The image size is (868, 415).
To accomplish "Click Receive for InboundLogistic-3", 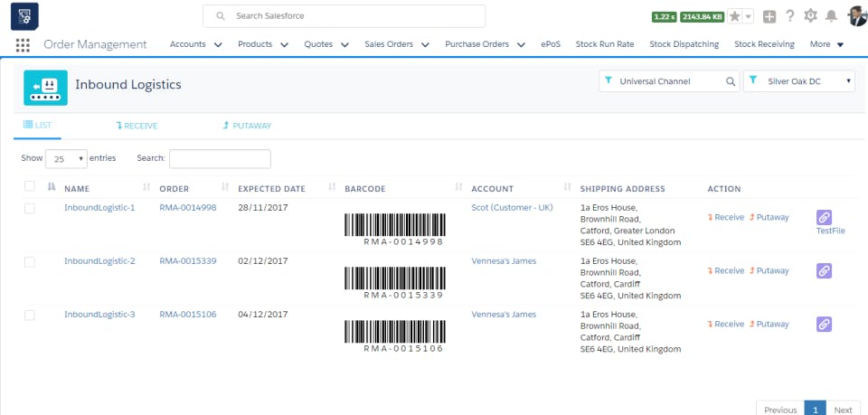I will pyautogui.click(x=726, y=325).
